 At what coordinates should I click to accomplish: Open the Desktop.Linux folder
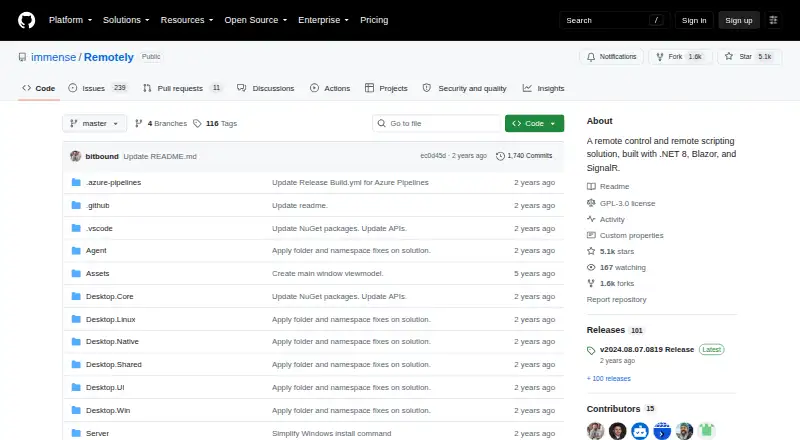pos(110,320)
